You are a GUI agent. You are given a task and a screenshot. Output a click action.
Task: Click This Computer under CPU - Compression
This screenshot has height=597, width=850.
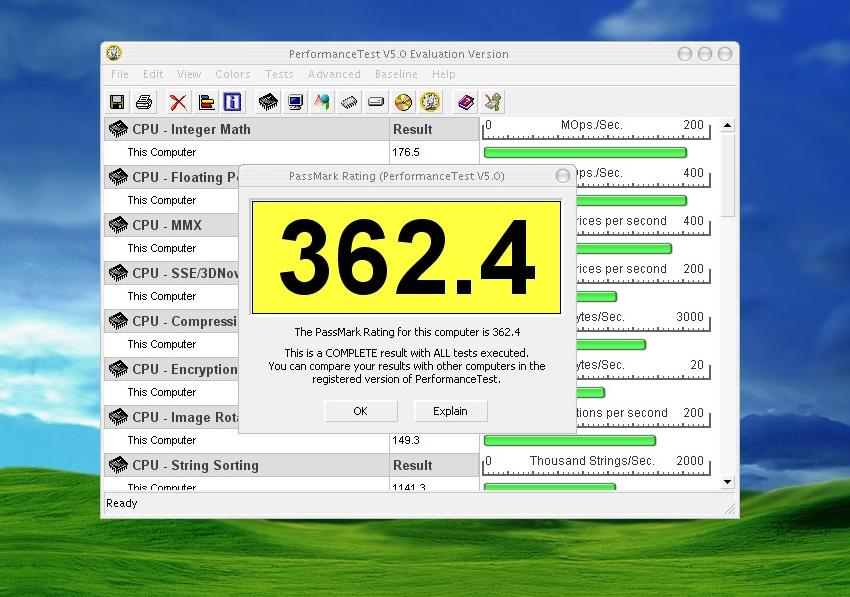[162, 344]
